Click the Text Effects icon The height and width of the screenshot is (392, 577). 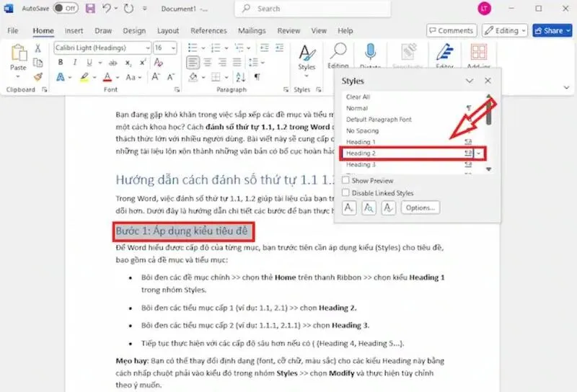(x=61, y=77)
